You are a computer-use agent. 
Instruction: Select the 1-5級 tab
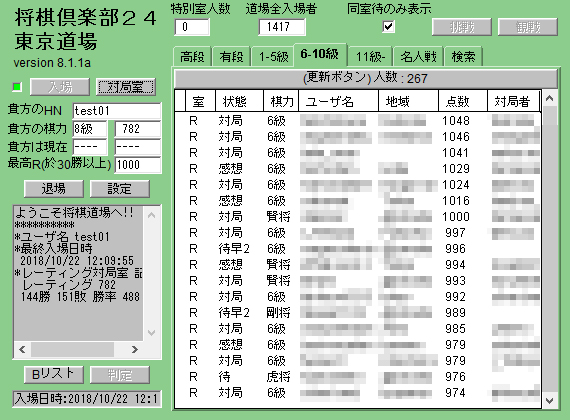[273, 57]
